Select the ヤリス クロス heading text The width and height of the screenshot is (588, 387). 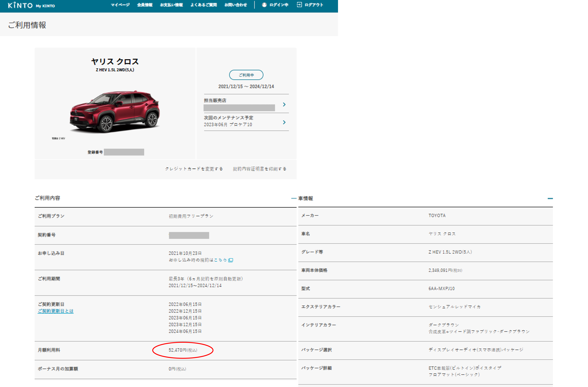tap(115, 61)
